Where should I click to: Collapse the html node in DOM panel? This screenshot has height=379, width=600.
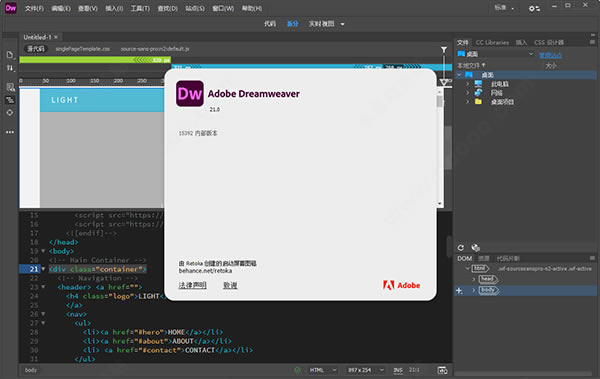pos(467,269)
